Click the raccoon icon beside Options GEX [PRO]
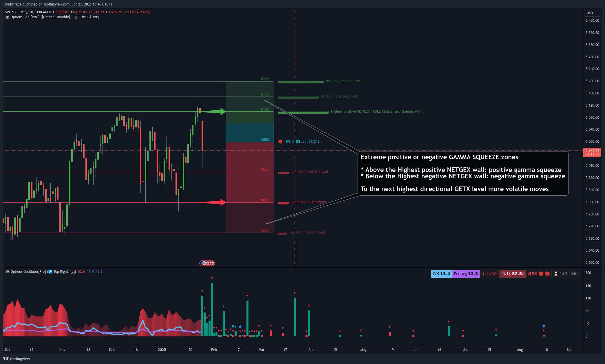The height and width of the screenshot is (364, 605). [7, 17]
